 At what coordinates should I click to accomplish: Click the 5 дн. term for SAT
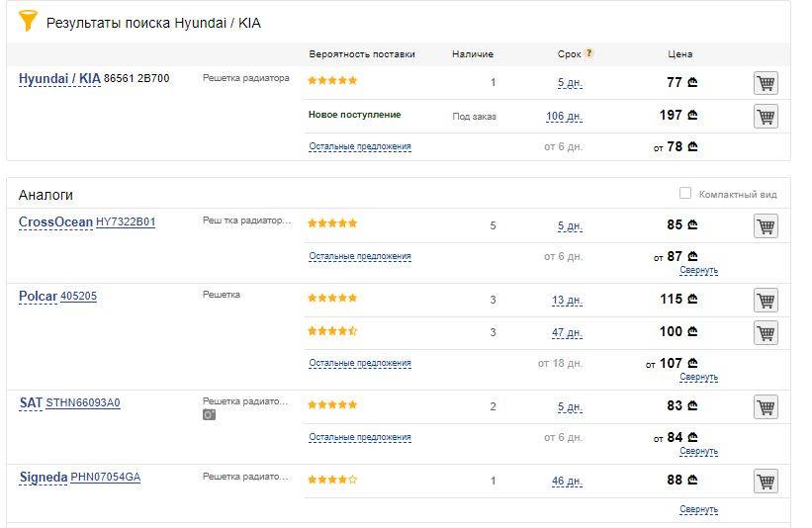point(570,407)
